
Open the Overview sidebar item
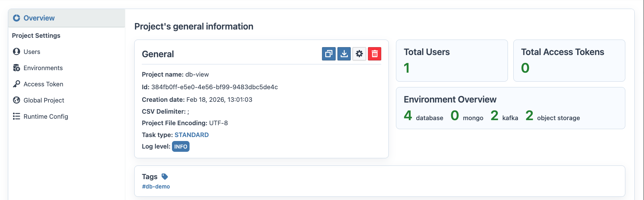(66, 18)
